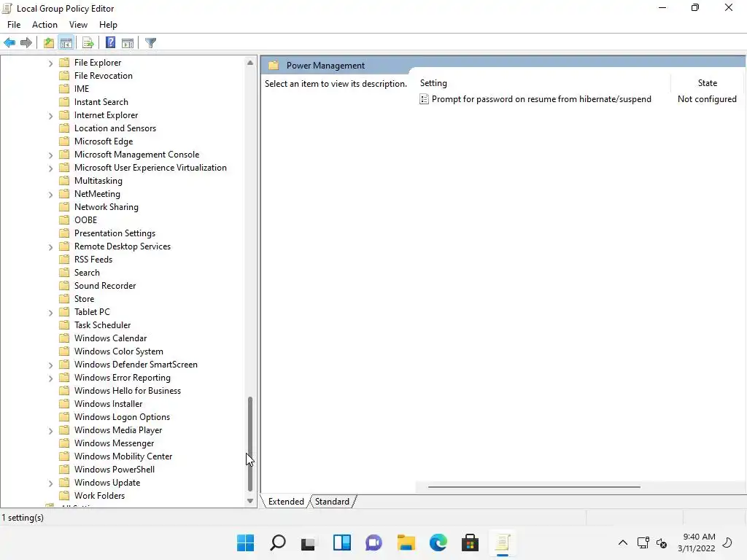Viewport: 747px width, 560px height.
Task: Show hidden system tray icons chevron
Action: pyautogui.click(x=623, y=542)
